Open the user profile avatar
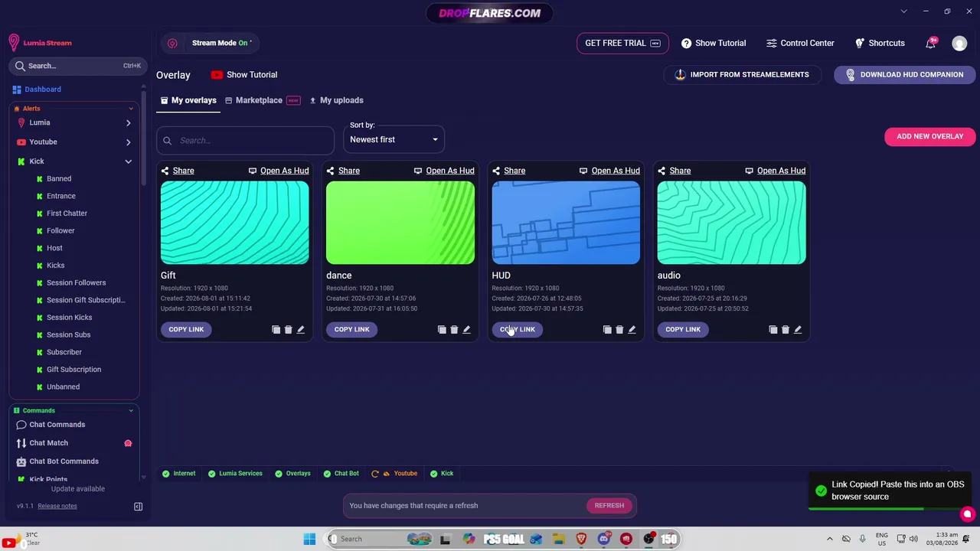This screenshot has height=551, width=980. (959, 44)
